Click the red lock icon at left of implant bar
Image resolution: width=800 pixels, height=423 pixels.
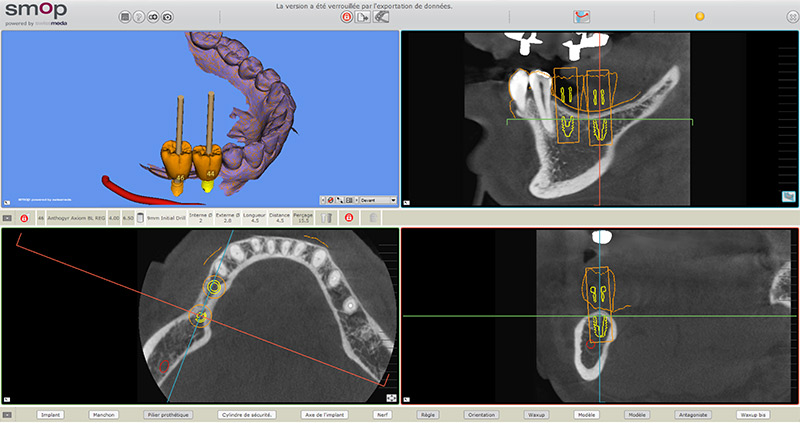[24, 216]
